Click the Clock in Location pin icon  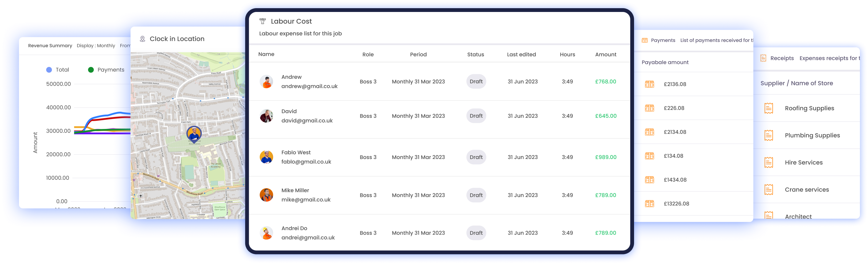143,39
